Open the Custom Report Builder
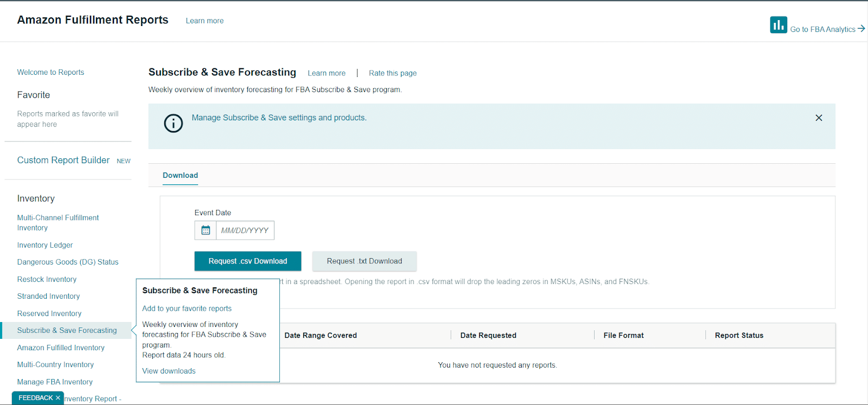868x405 pixels. pos(63,160)
